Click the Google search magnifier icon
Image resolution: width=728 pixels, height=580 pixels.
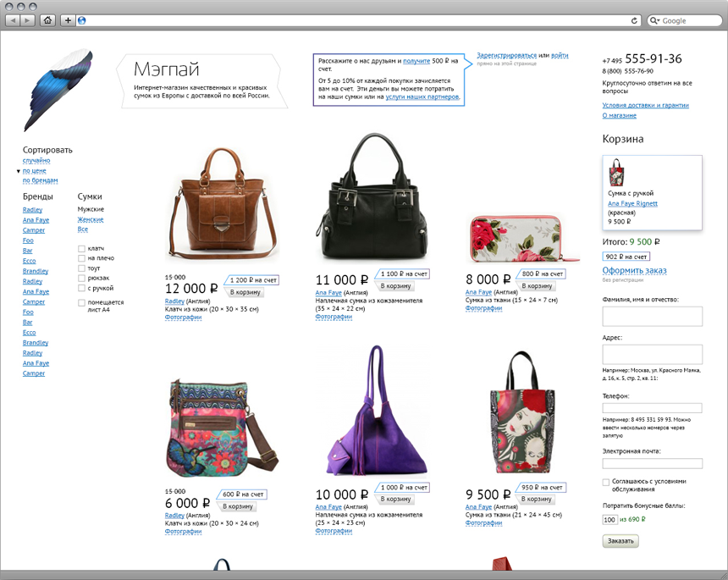(654, 20)
